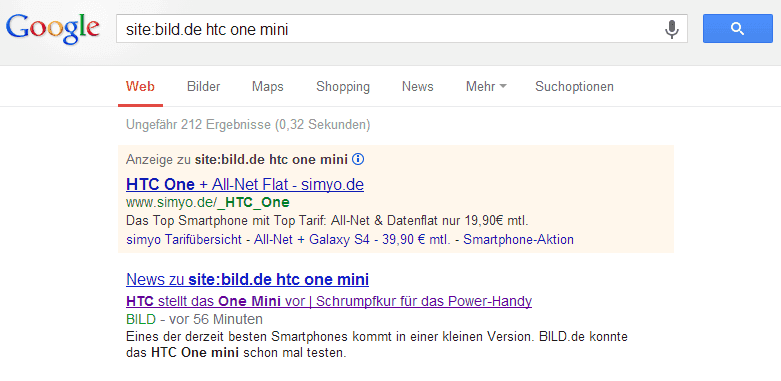Activate voice search microphone icon
The image size is (781, 381).
(x=671, y=29)
